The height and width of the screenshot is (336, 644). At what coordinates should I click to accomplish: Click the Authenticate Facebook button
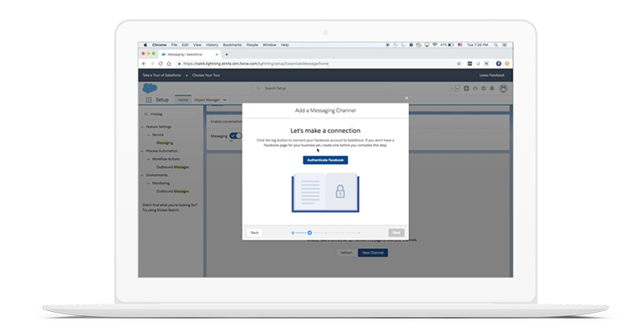(325, 160)
